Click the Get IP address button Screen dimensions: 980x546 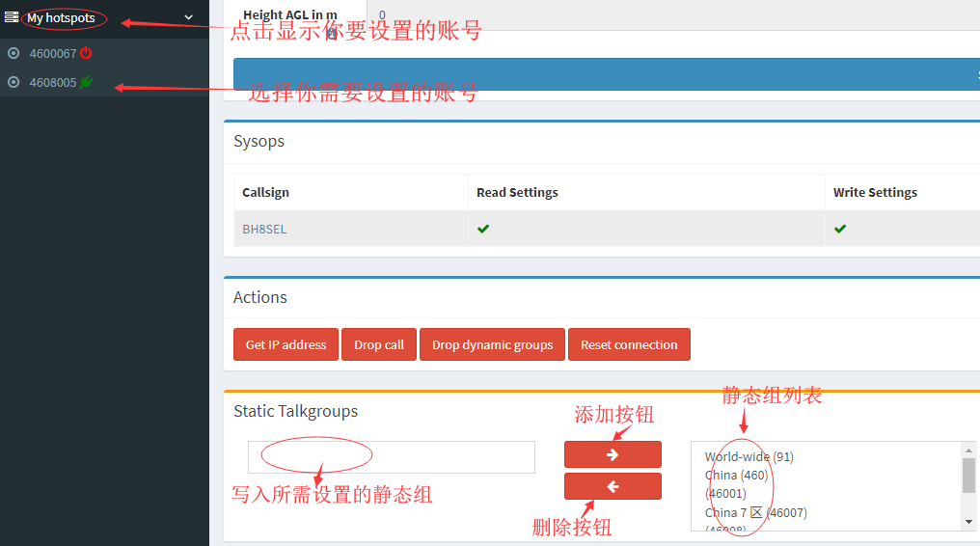click(286, 344)
